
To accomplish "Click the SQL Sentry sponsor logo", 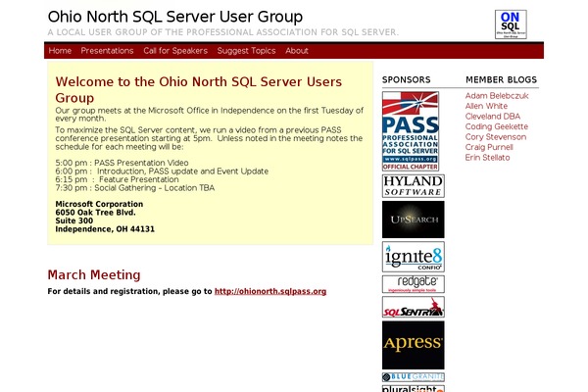I will coord(414,307).
